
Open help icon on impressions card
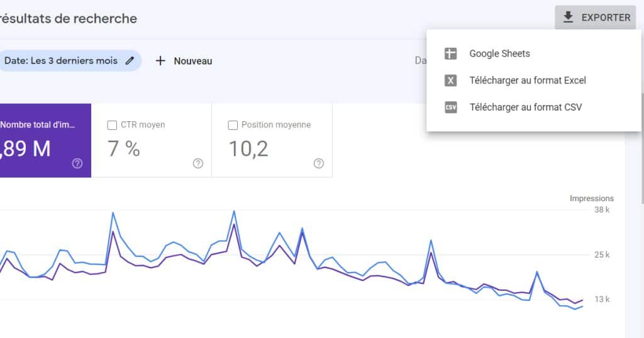pos(77,164)
